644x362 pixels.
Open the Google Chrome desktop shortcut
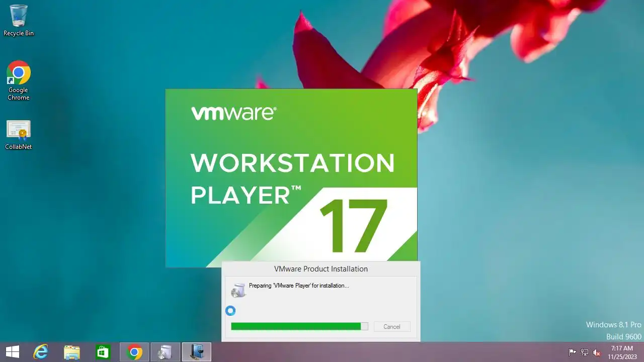tap(19, 80)
